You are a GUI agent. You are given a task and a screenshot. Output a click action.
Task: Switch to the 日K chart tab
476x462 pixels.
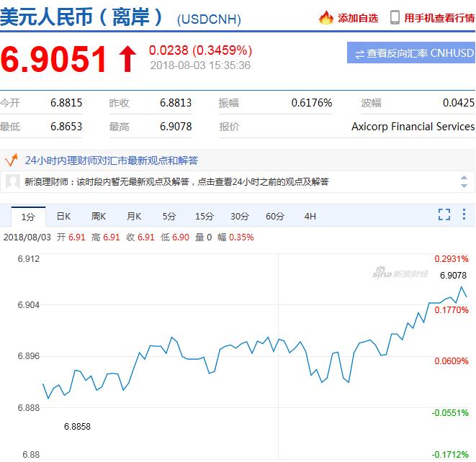point(63,216)
